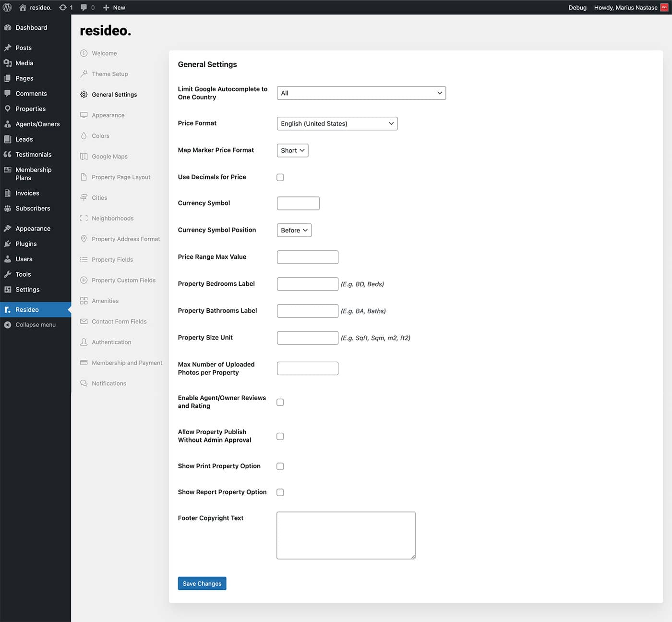This screenshot has width=672, height=622.
Task: Open the Price Format dropdown
Action: [337, 123]
